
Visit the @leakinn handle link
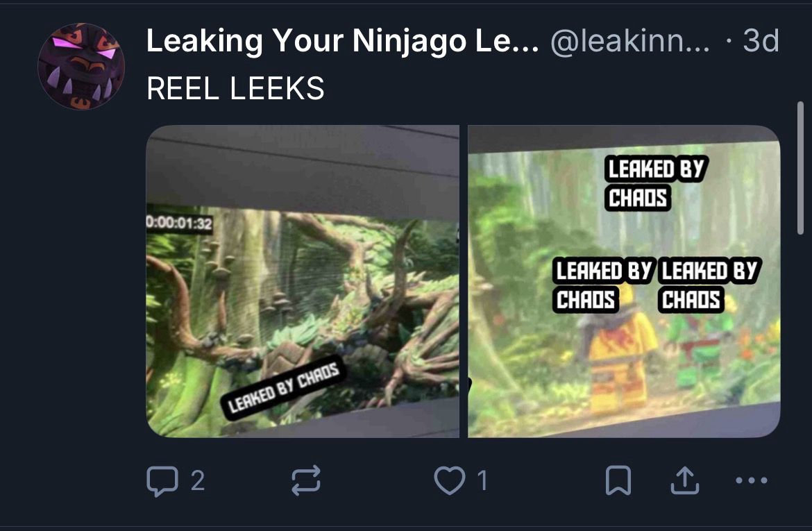[x=630, y=41]
